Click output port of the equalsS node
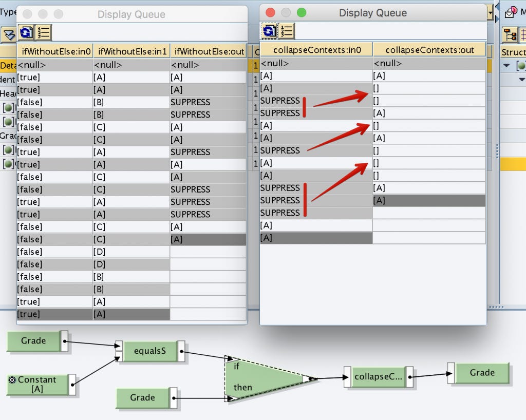Screen dimensions: 526x420 (181, 351)
